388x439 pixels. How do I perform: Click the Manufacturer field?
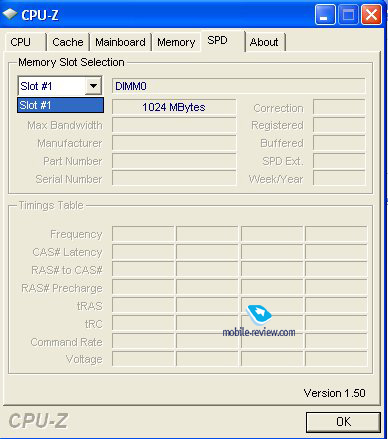174,143
